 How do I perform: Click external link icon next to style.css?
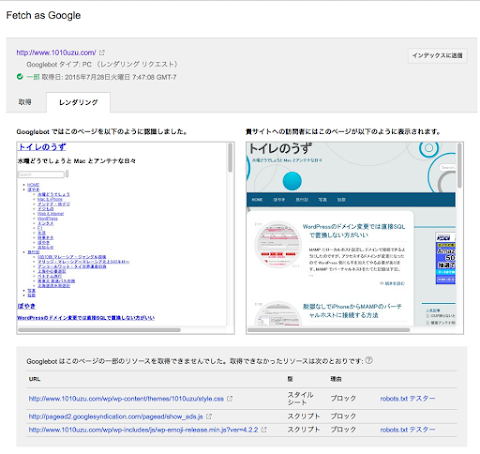(x=230, y=399)
